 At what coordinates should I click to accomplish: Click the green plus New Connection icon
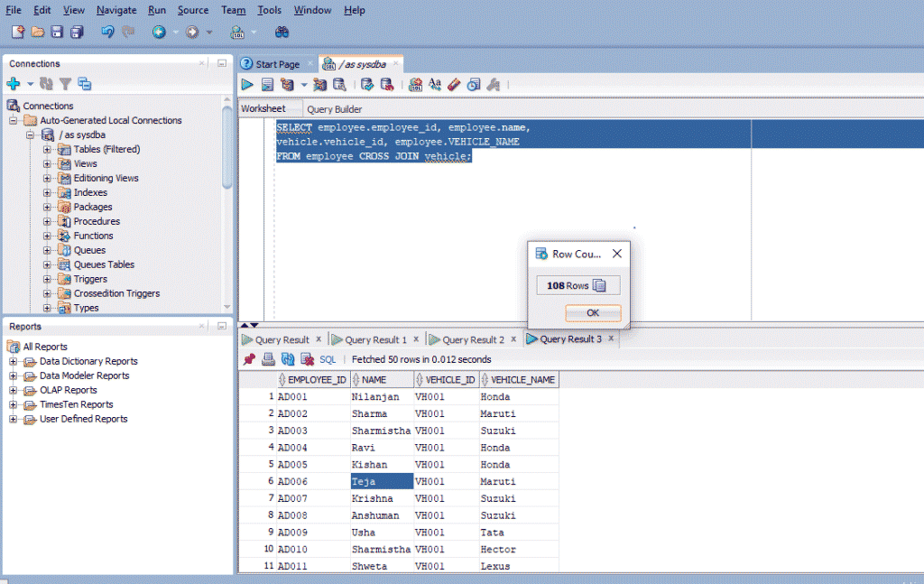click(14, 84)
